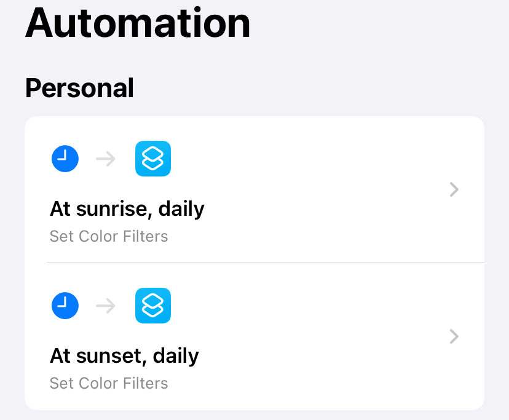Click the Personal section heading

pos(79,88)
